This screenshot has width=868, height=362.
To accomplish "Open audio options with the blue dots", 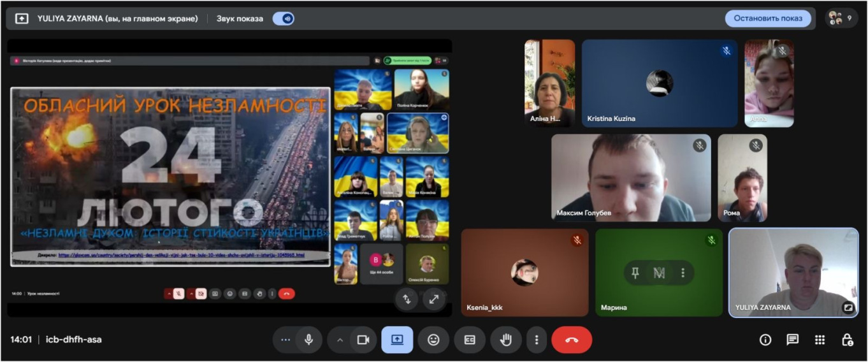I will tap(285, 340).
